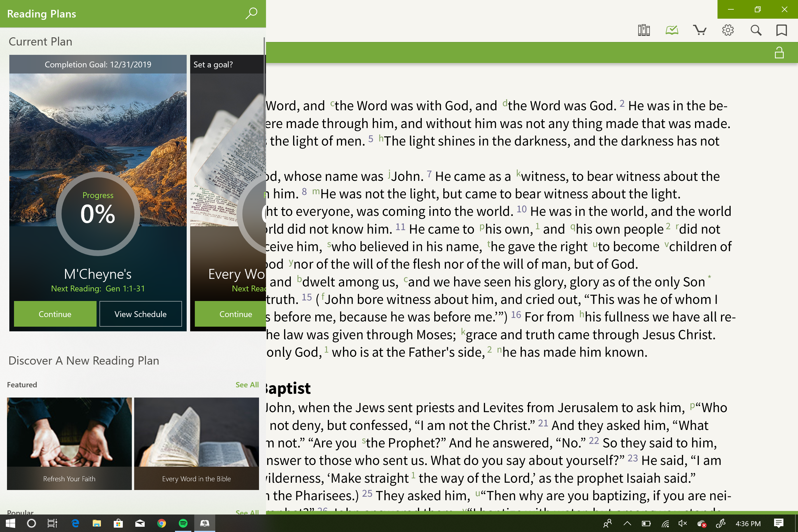Click View Schedule for M'Cheyne's plan

(141, 314)
